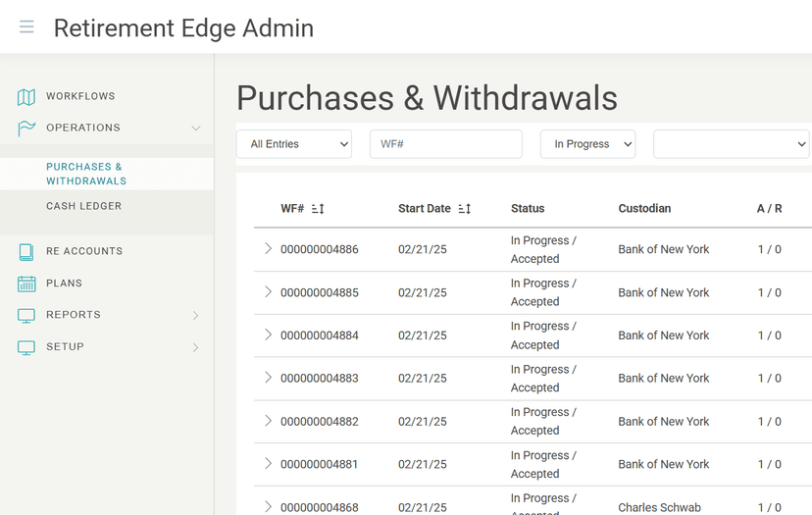Expand row 000000004886 details
The width and height of the screenshot is (812, 515).
click(x=268, y=249)
